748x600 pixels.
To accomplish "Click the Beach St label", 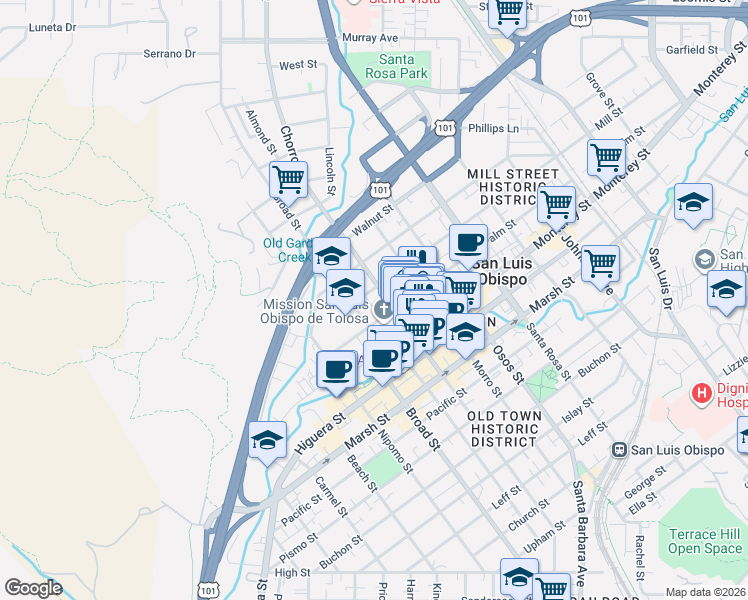I will tap(362, 473).
